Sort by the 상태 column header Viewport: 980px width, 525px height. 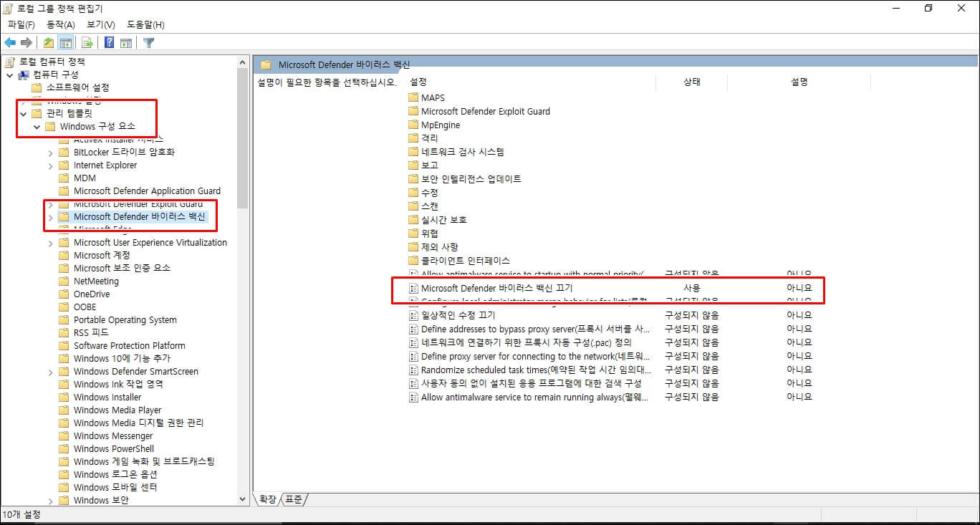691,82
